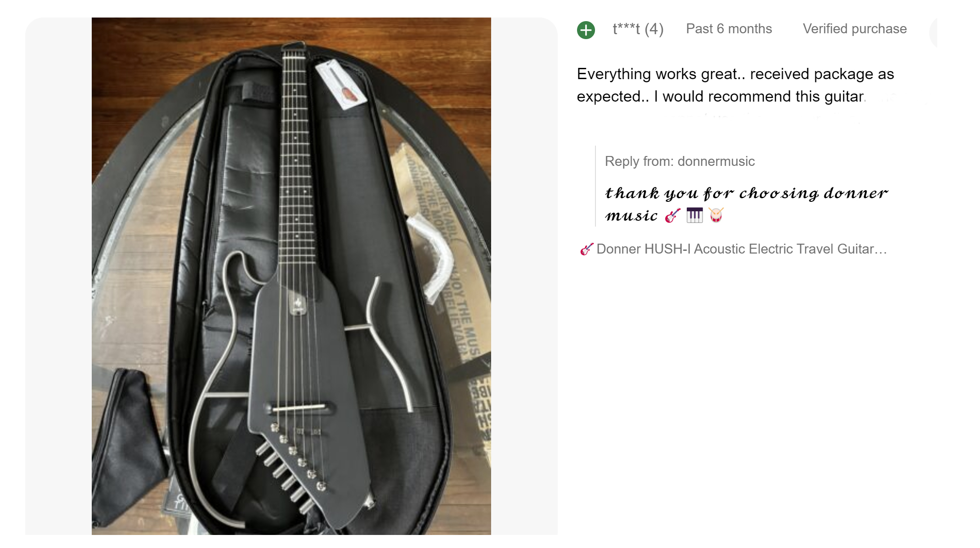The height and width of the screenshot is (548, 980).
Task: Click guitar emoji before Donner HUSH-I title
Action: coord(586,249)
